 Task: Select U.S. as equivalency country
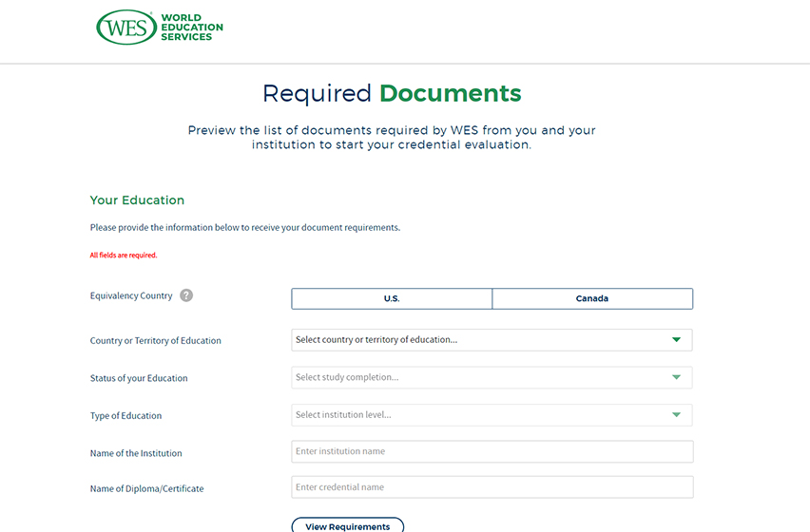pyautogui.click(x=392, y=298)
